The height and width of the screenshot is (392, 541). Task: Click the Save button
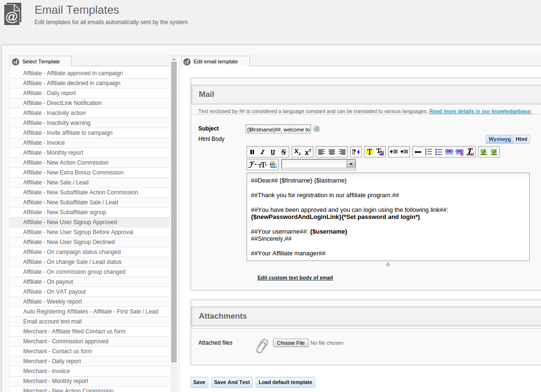pyautogui.click(x=199, y=383)
